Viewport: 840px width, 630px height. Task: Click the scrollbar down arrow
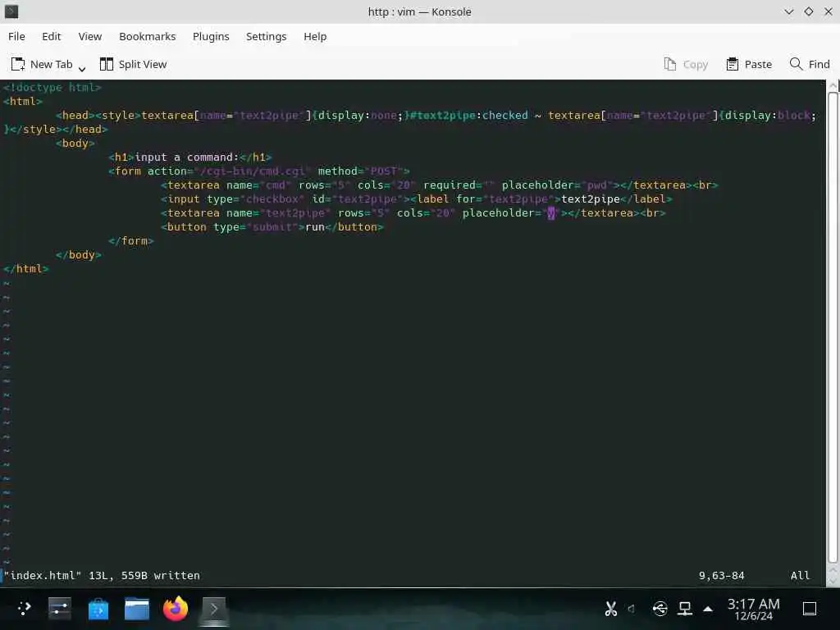(833, 581)
